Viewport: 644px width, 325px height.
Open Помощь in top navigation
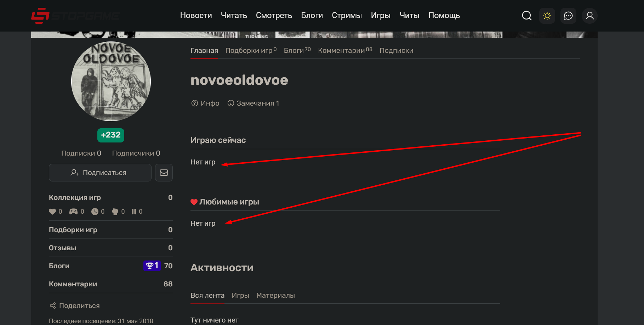[x=444, y=16]
